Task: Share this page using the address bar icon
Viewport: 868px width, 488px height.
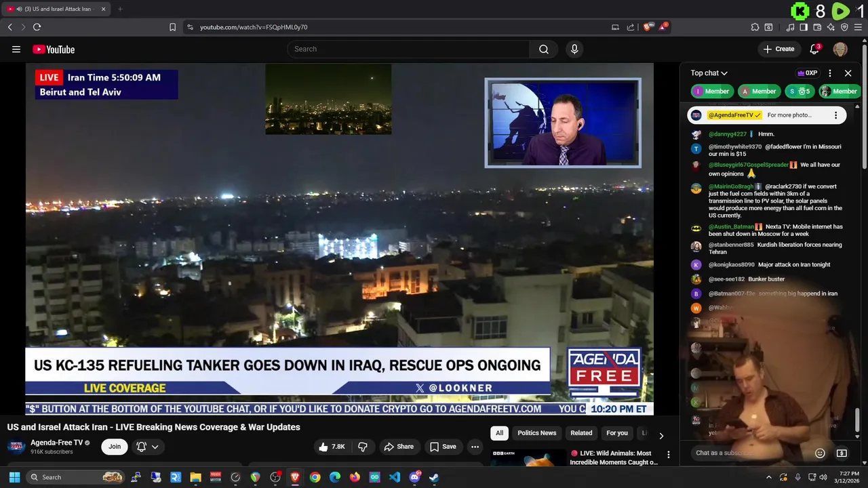Action: pyautogui.click(x=631, y=27)
